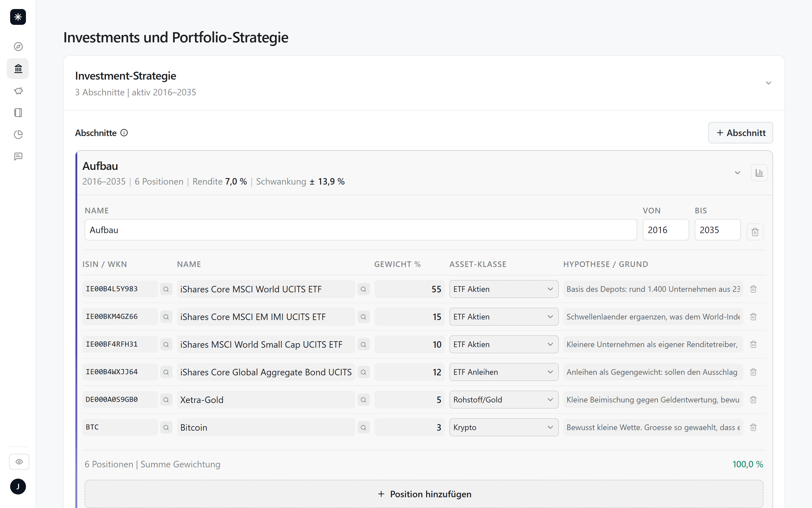Collapse the Aufbau section chevron
Image resolution: width=812 pixels, height=508 pixels.
pos(737,173)
